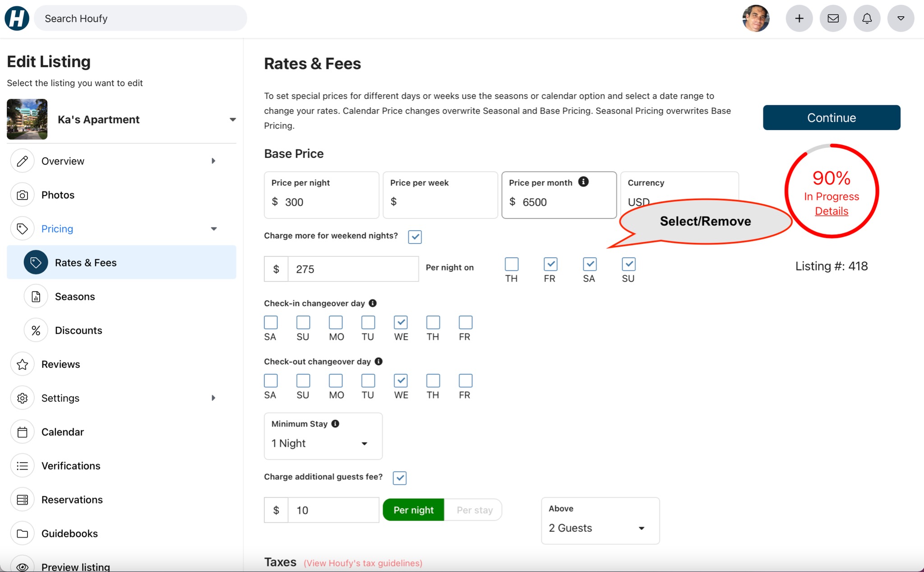The height and width of the screenshot is (572, 924).
Task: Check the SA check-in changeover day box
Action: pyautogui.click(x=271, y=322)
